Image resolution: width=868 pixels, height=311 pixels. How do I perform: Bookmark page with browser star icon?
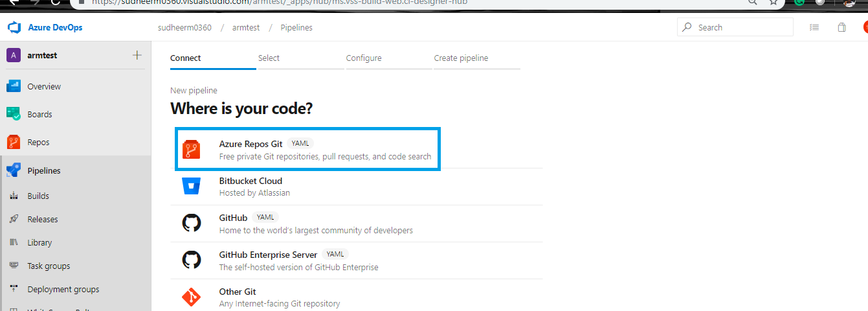pos(773,3)
